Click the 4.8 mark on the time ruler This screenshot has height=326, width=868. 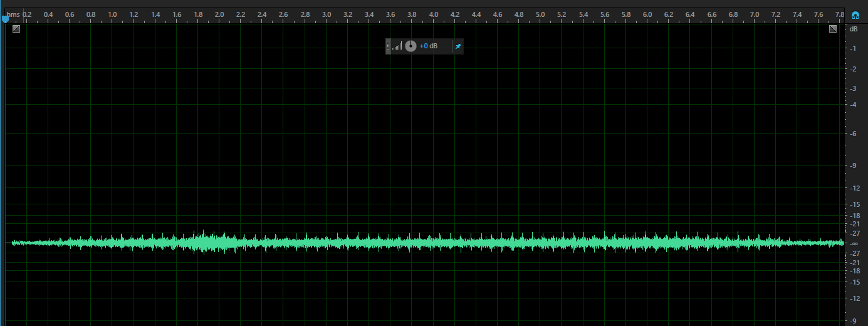[x=519, y=14]
